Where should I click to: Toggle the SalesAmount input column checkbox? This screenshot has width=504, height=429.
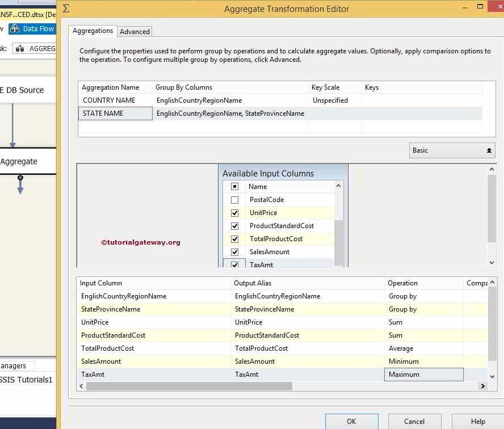click(234, 251)
